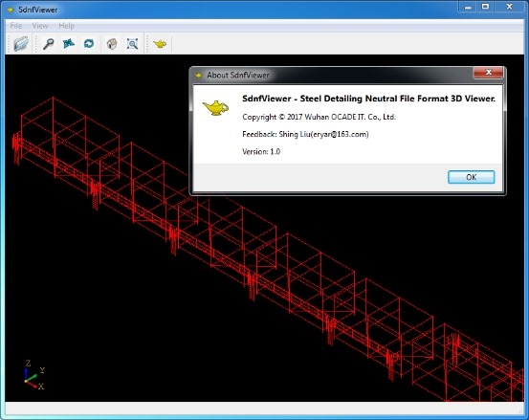Click the SdnfViewer title bar app icon
529x420 pixels.
coord(11,10)
